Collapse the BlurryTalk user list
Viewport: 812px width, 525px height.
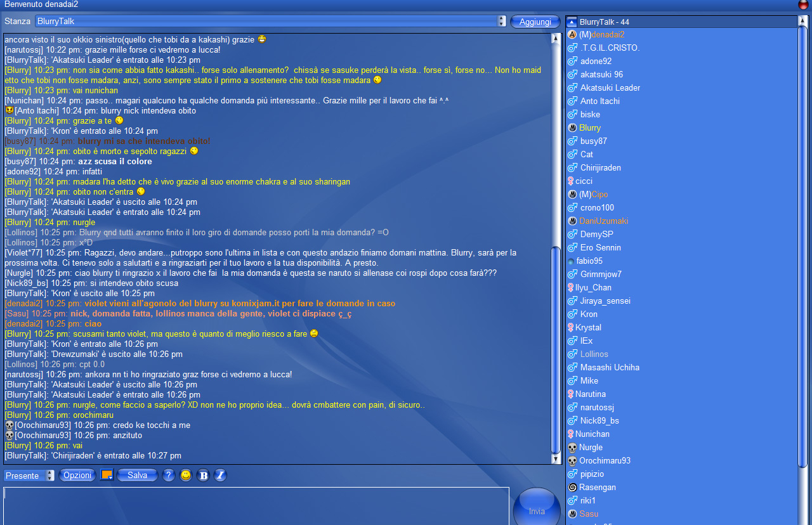(572, 22)
